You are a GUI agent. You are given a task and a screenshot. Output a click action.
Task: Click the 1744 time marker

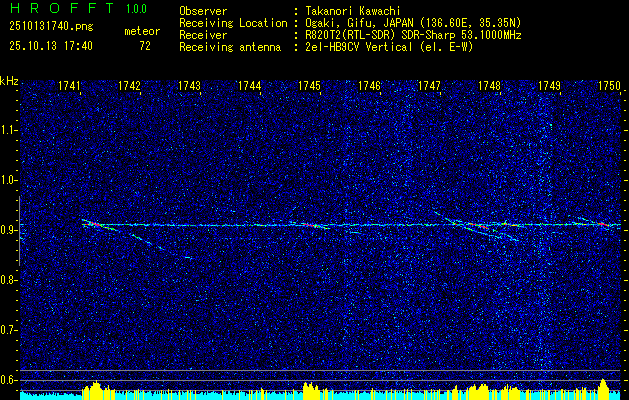pyautogui.click(x=250, y=86)
